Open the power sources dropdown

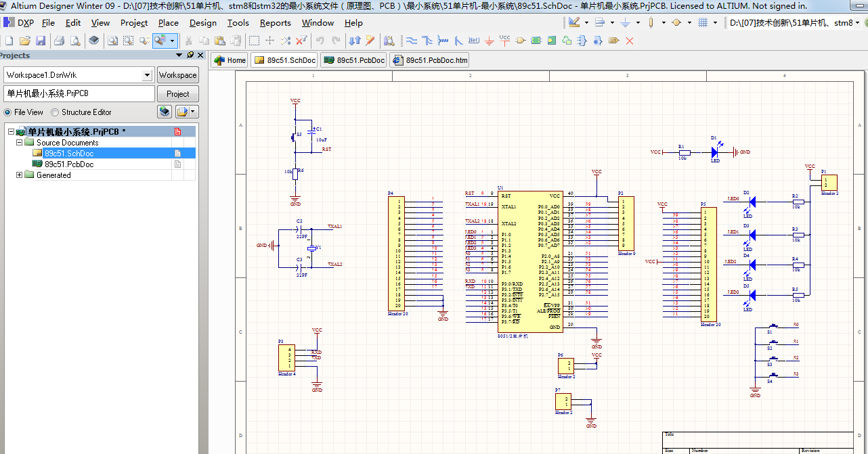point(638,22)
